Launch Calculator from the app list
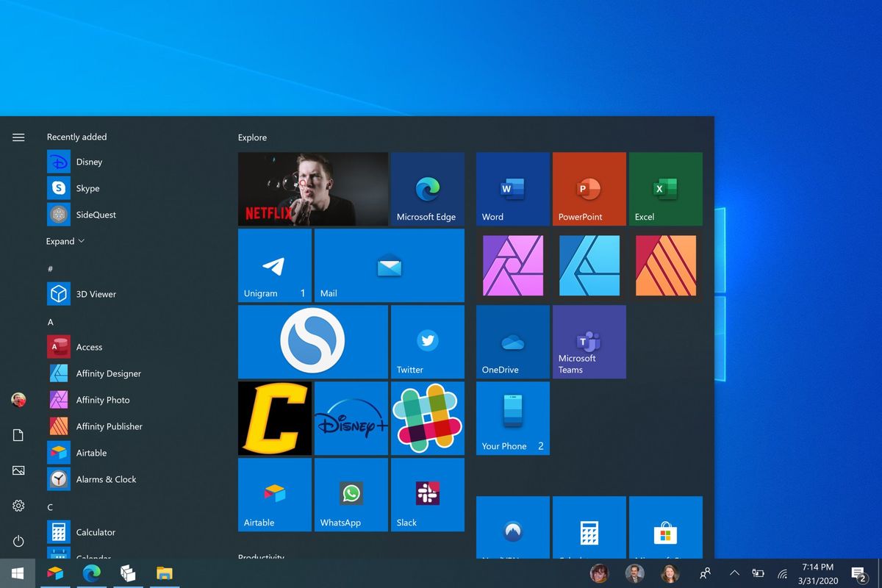Screen dimensions: 882x588 pos(96,532)
